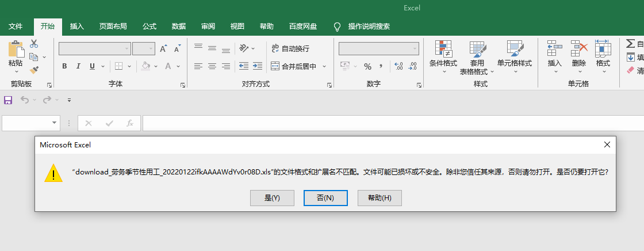Click Format cells (格式) icon
The width and height of the screenshot is (644, 251).
click(603, 48)
